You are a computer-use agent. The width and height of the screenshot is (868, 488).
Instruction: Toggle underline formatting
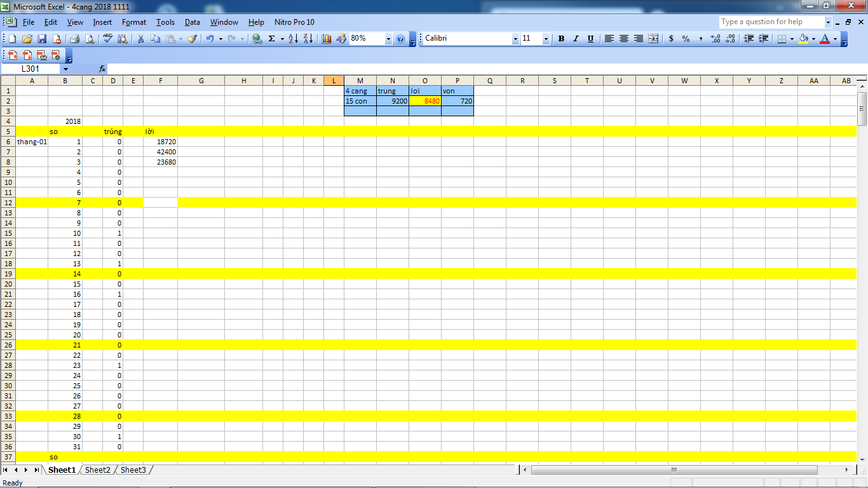click(x=590, y=39)
